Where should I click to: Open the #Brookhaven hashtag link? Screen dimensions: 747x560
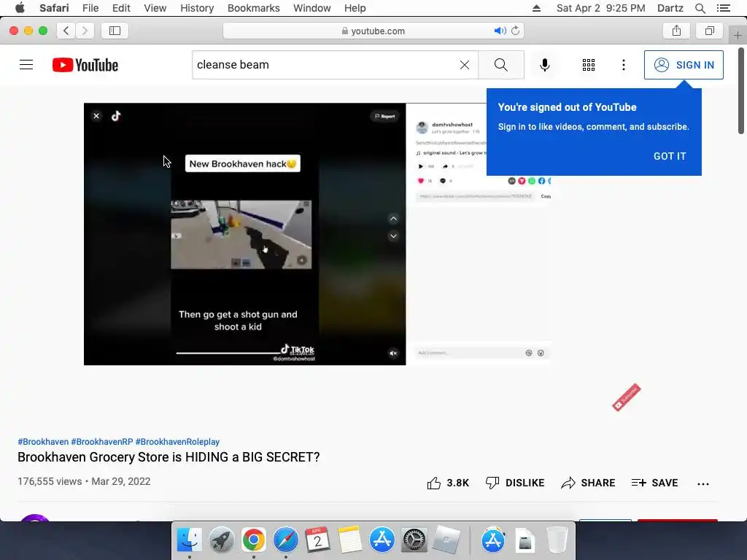(43, 442)
